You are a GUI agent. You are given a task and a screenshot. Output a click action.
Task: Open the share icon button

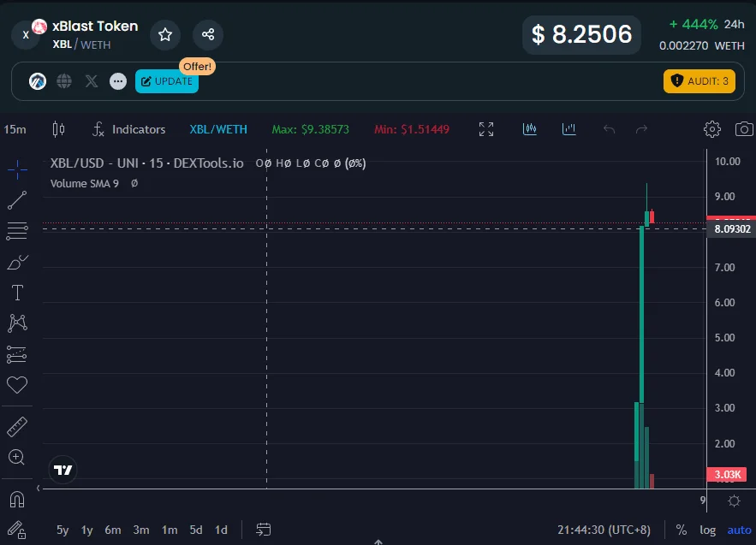[208, 35]
